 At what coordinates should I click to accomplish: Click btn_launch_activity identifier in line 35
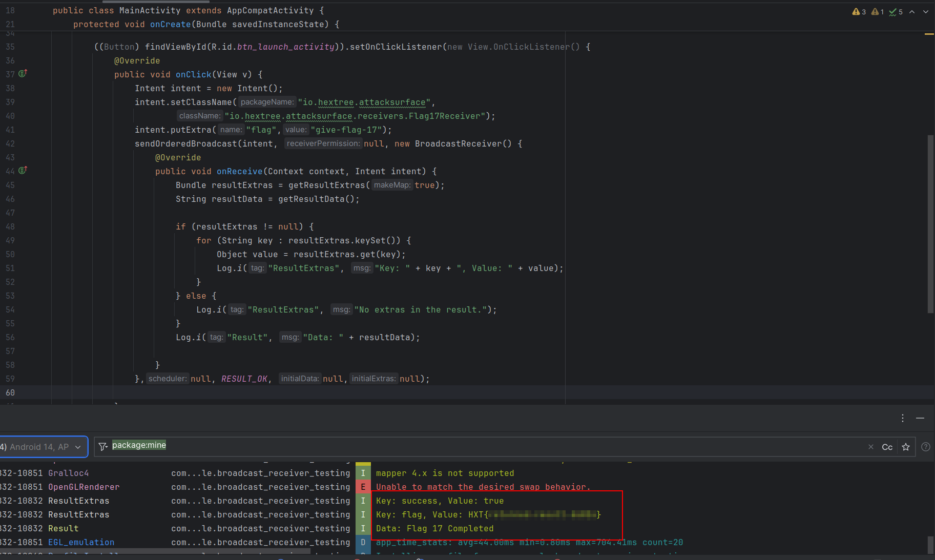click(x=286, y=47)
